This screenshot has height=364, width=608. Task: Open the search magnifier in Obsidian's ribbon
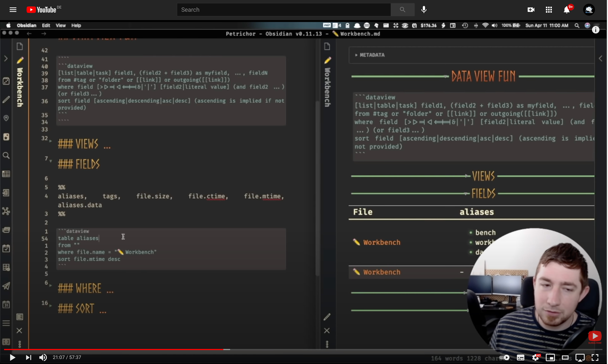point(6,155)
